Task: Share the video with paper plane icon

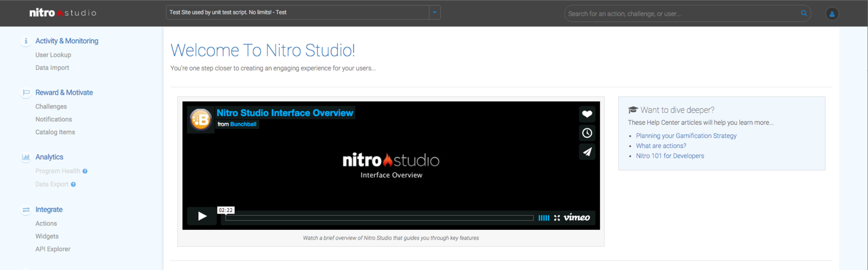Action: tap(587, 152)
